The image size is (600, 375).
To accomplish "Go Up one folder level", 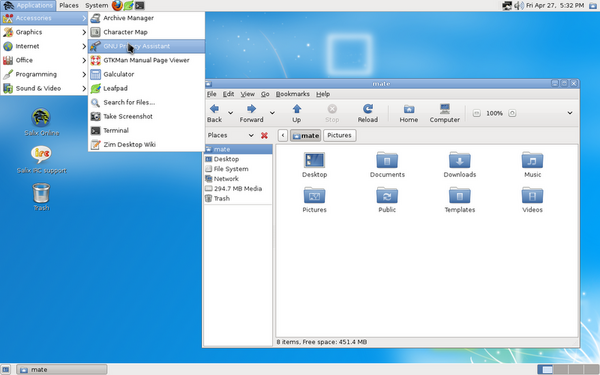I will [x=297, y=113].
